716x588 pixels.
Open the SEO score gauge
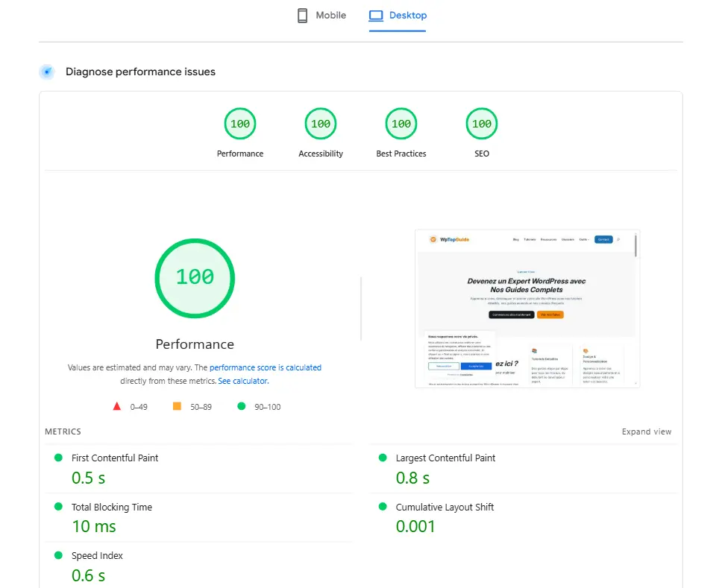(481, 124)
